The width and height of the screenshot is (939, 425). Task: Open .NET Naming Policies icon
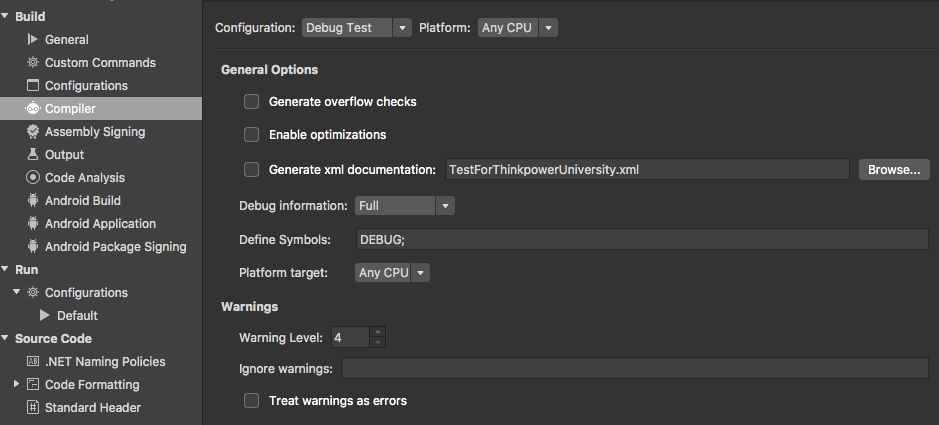[x=33, y=362]
